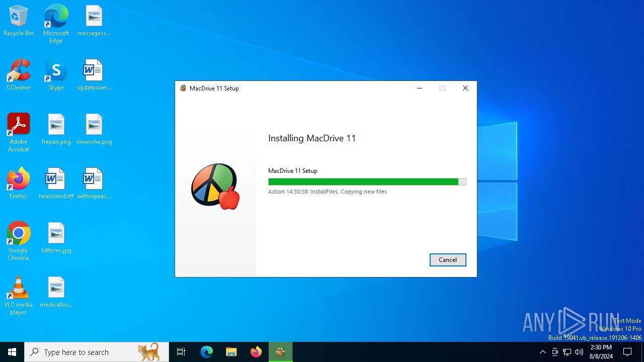Screen dimensions: 644x362
Task: Click the 'InstallFiles. Copying new files' status text
Action: 349,192
